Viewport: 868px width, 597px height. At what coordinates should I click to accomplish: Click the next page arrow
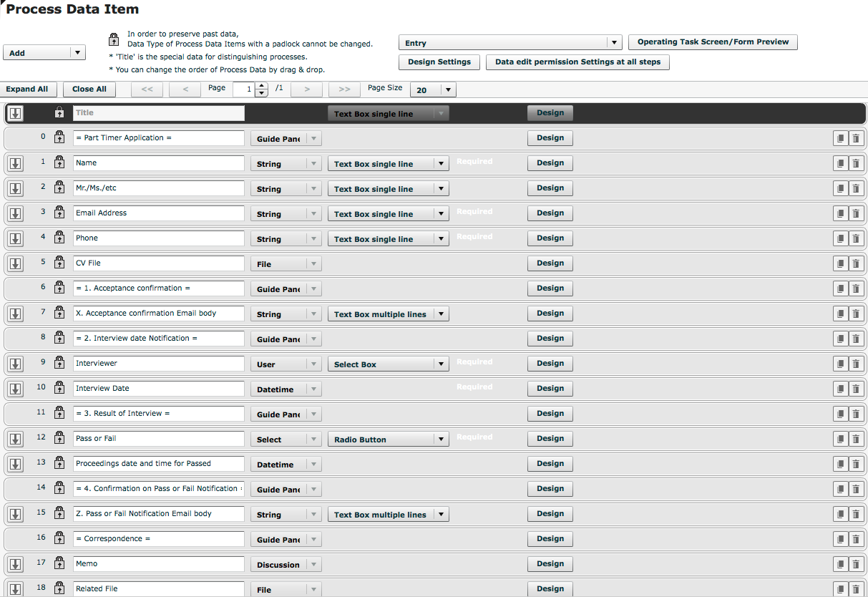pyautogui.click(x=306, y=89)
